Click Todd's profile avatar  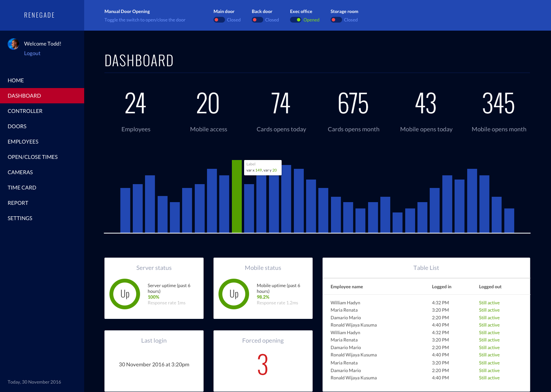(x=13, y=44)
